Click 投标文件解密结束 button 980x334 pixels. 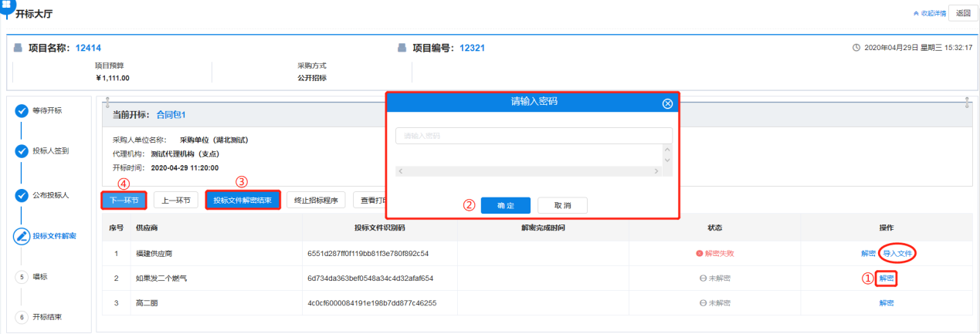click(x=242, y=200)
